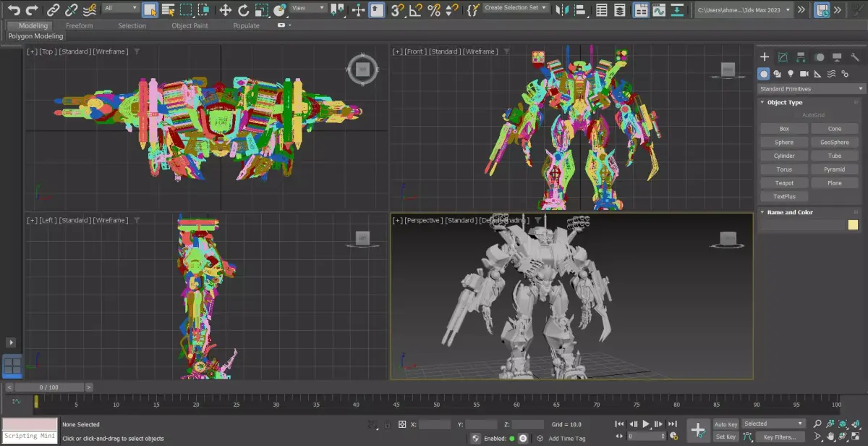The height and width of the screenshot is (446, 868).
Task: Toggle the Angle Snap button
Action: (x=416, y=10)
